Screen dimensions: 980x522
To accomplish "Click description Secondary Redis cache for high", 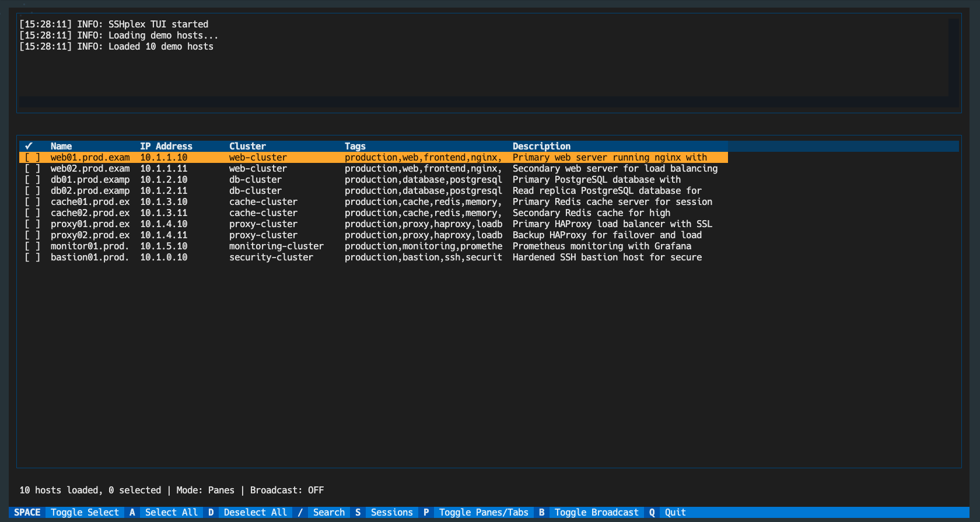I will pyautogui.click(x=591, y=213).
